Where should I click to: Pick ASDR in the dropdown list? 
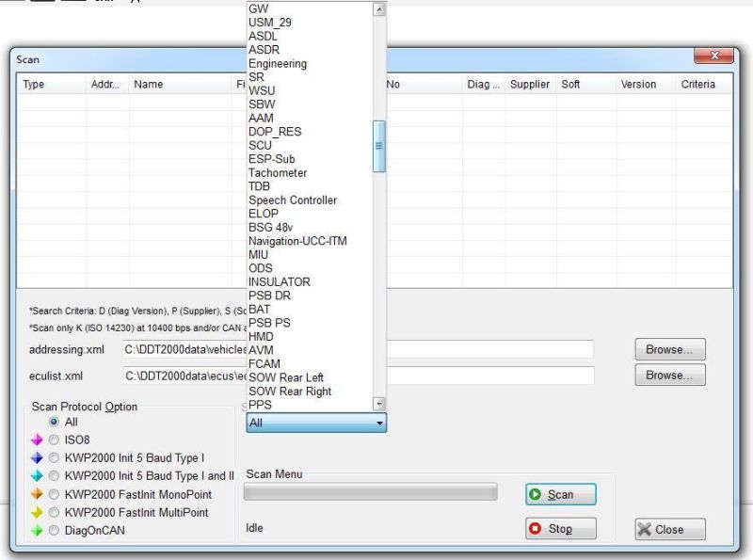(x=310, y=50)
